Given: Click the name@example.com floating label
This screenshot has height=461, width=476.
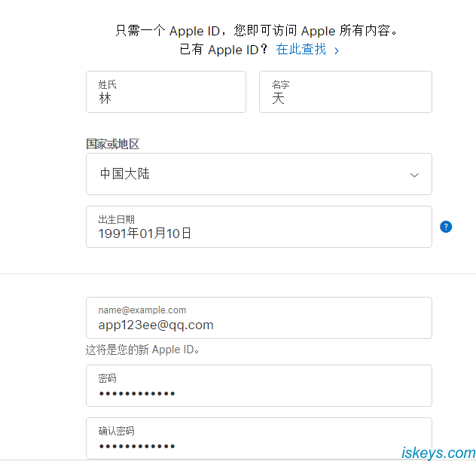Looking at the screenshot, I should coord(142,310).
